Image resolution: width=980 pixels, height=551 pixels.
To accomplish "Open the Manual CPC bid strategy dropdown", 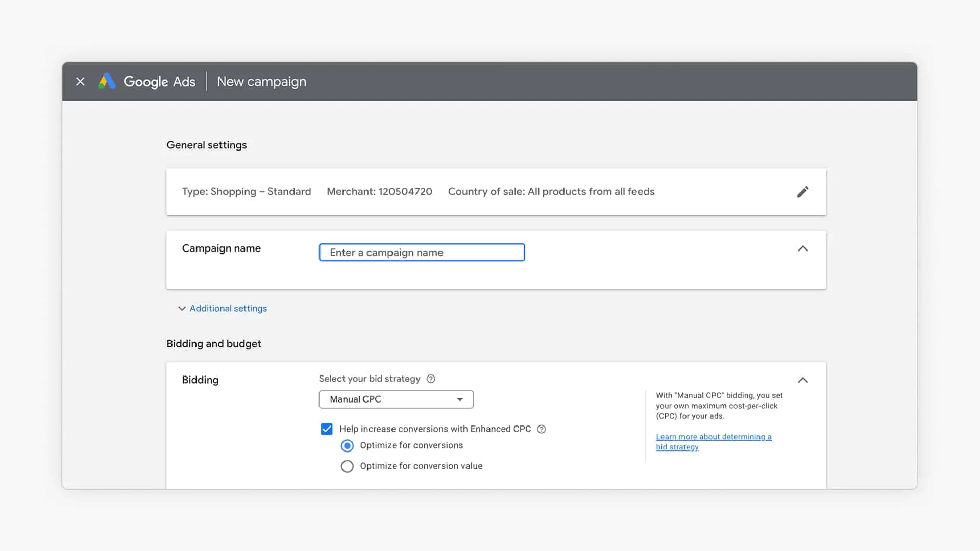I will [x=396, y=399].
